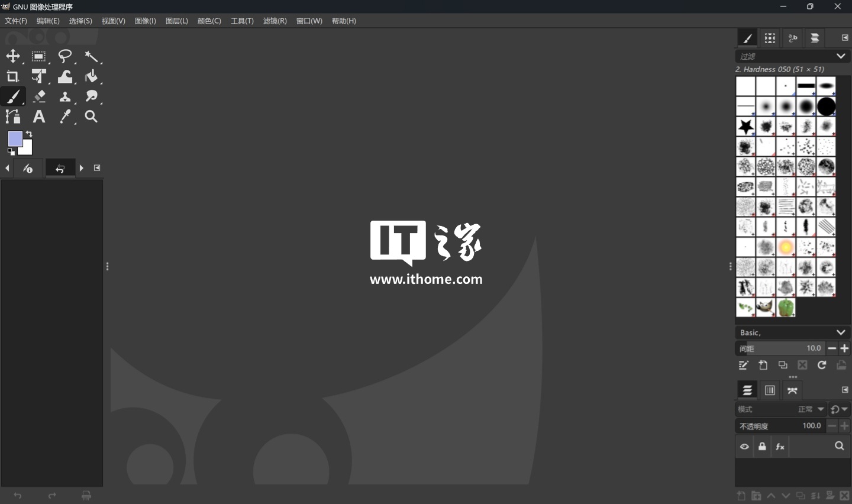The width and height of the screenshot is (852, 504).
Task: Open the 工具(T) menu
Action: pos(242,21)
